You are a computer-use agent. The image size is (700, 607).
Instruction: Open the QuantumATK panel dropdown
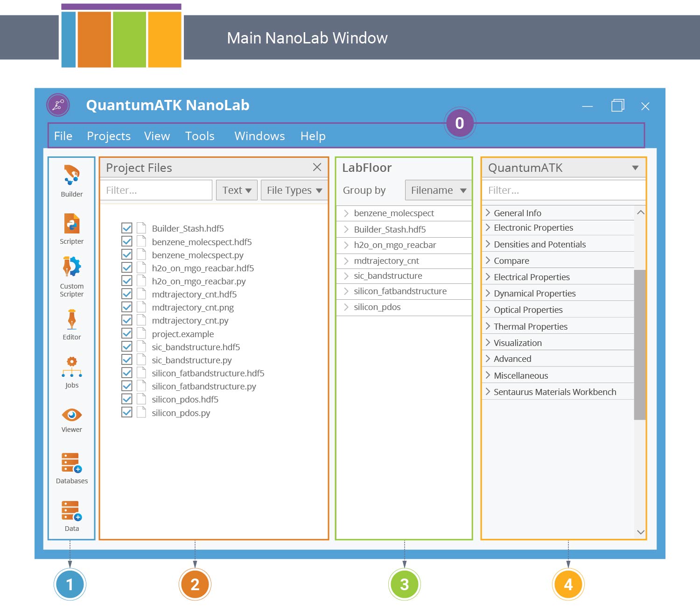point(635,168)
